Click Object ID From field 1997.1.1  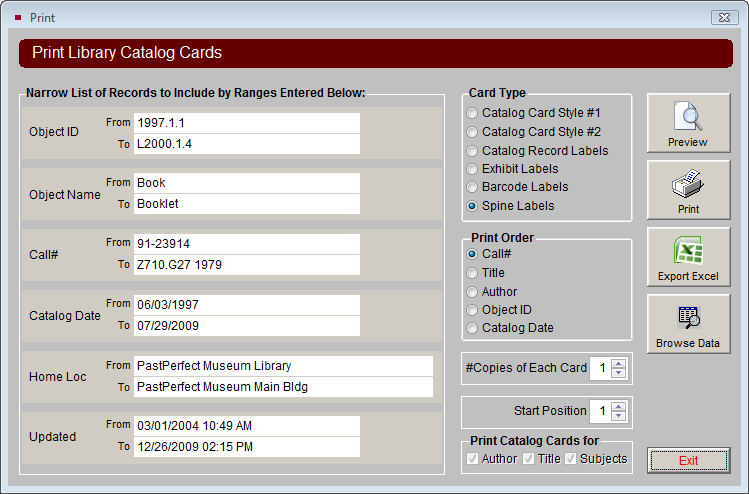247,123
